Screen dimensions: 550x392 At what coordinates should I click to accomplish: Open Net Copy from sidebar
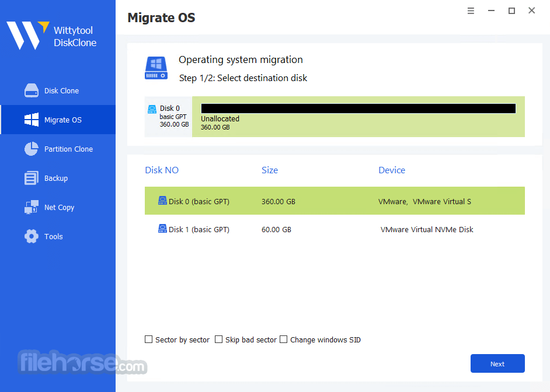coord(58,207)
